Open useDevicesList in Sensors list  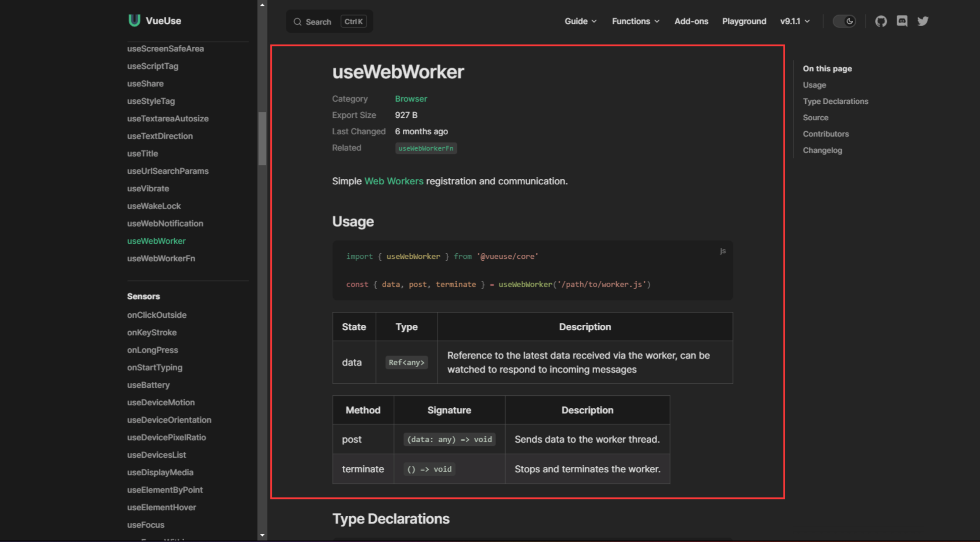click(156, 455)
